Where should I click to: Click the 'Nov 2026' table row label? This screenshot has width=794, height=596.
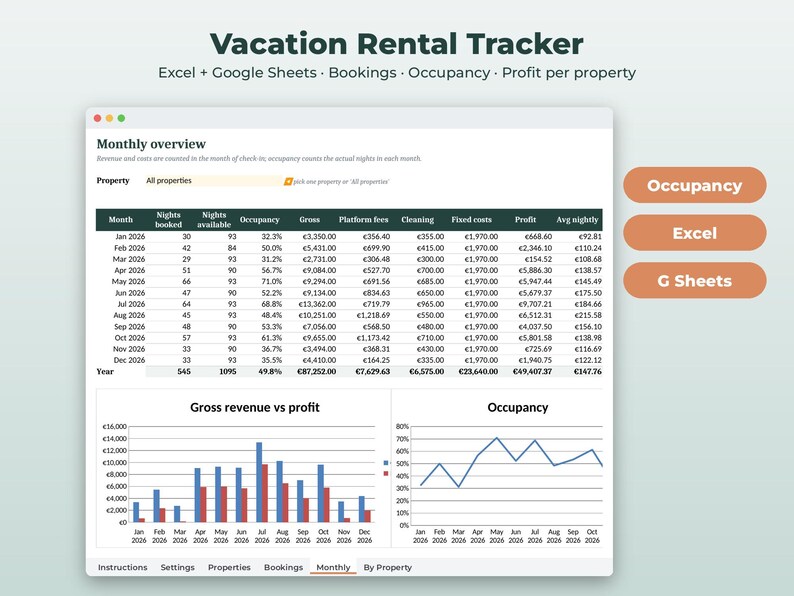[129, 349]
